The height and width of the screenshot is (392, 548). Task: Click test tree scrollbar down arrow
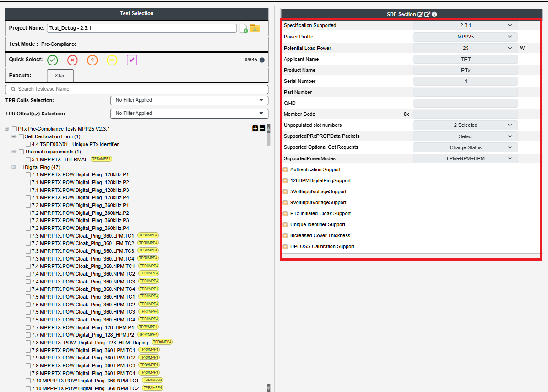(268, 388)
